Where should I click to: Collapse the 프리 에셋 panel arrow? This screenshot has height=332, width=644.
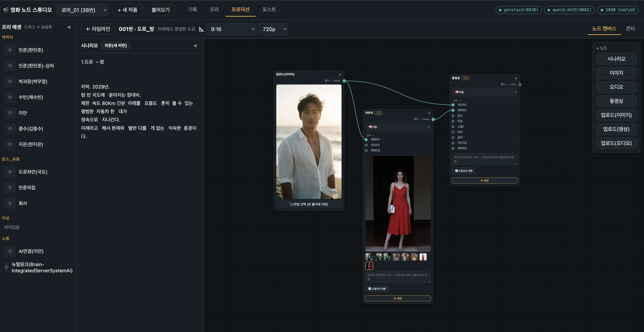[69, 27]
